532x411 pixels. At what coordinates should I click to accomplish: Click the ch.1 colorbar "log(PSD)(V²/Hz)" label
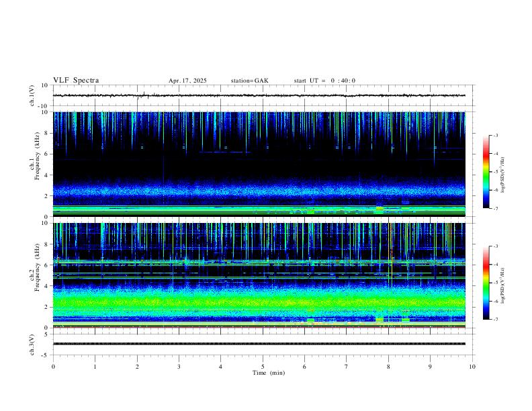(502, 175)
